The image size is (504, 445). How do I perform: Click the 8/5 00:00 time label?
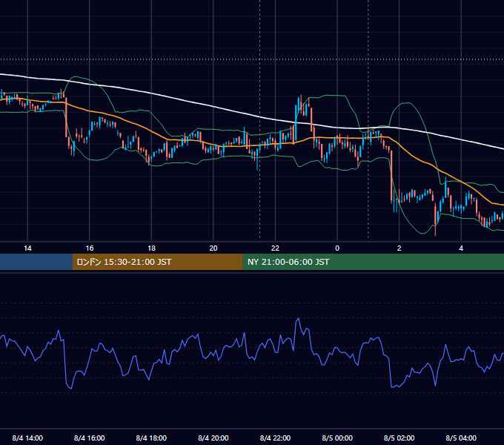point(337,438)
